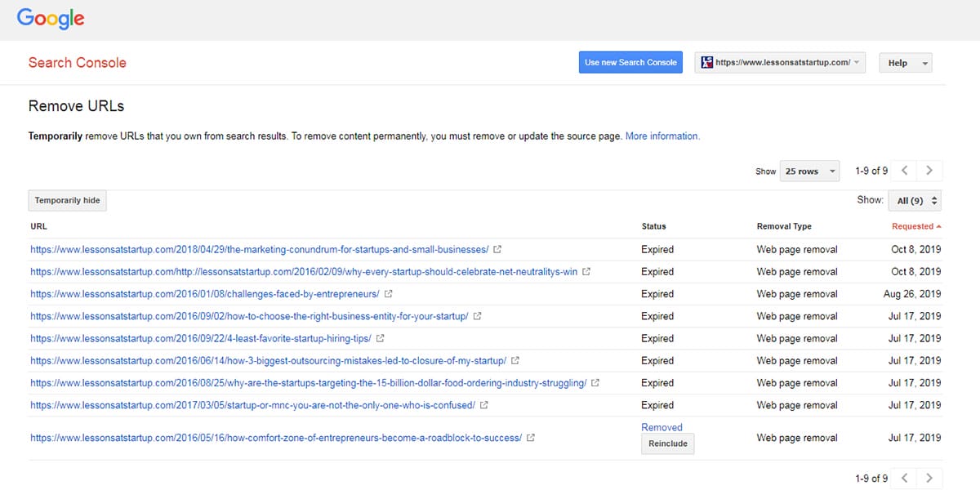Image resolution: width=980 pixels, height=499 pixels.
Task: Open external link icon for comfort-zone URL
Action: (x=531, y=438)
